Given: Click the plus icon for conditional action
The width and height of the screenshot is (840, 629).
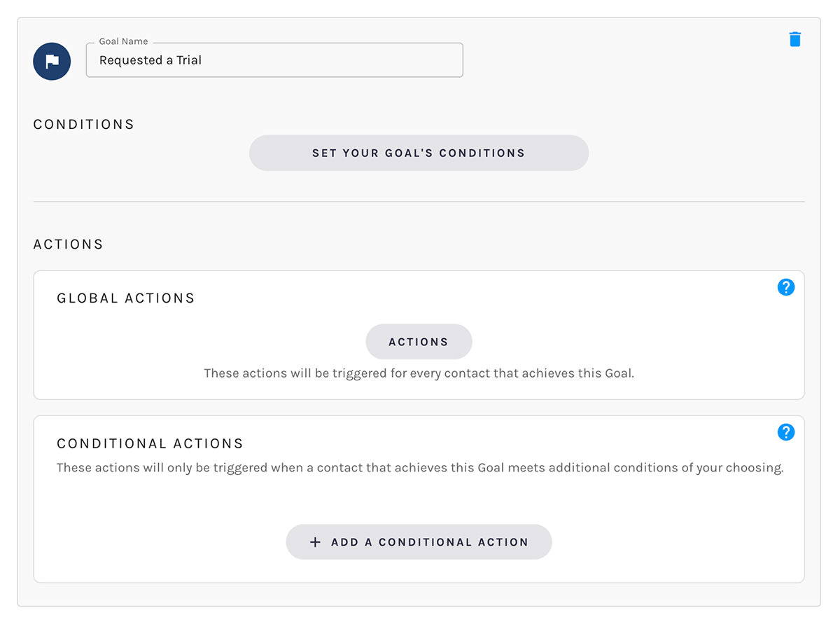Looking at the screenshot, I should [315, 542].
